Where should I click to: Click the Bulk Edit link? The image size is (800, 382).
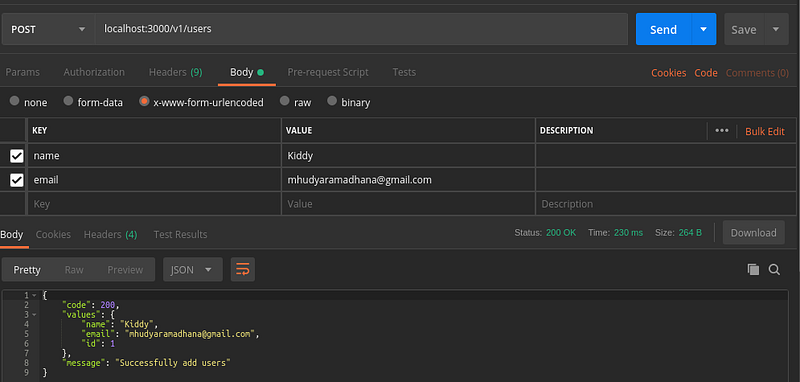[x=765, y=131]
